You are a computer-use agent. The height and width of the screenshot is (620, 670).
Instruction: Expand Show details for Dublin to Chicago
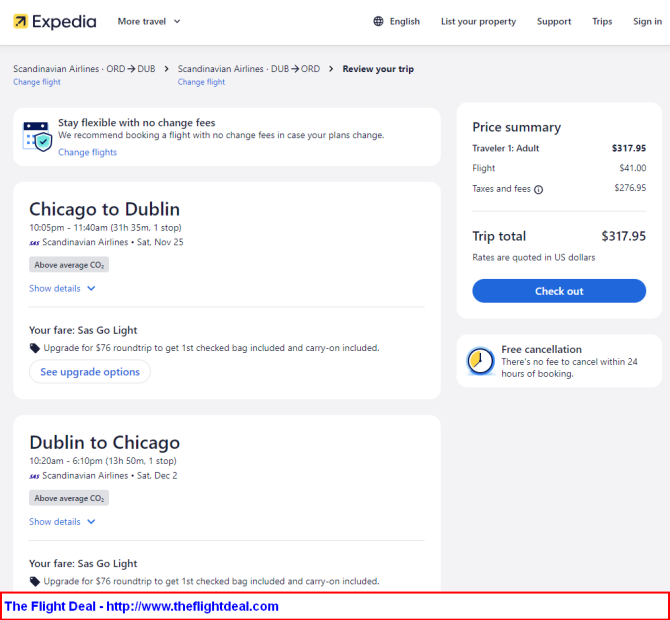pyautogui.click(x=62, y=522)
